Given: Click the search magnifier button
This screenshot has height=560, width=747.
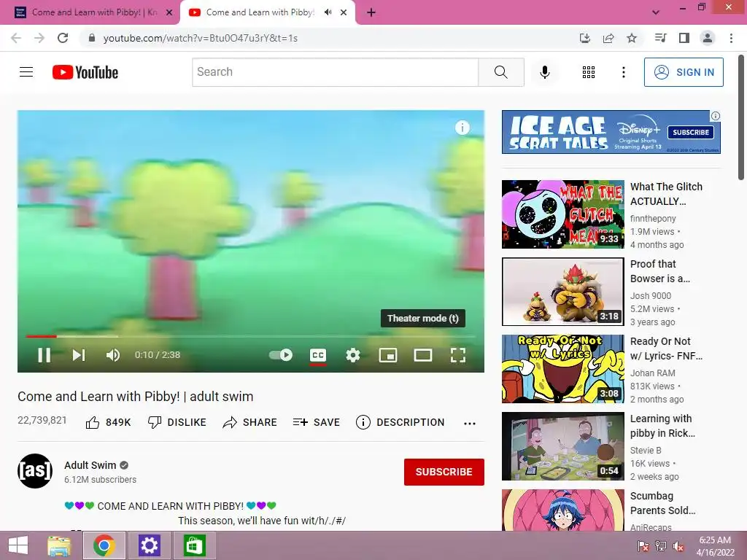Looking at the screenshot, I should (500, 72).
